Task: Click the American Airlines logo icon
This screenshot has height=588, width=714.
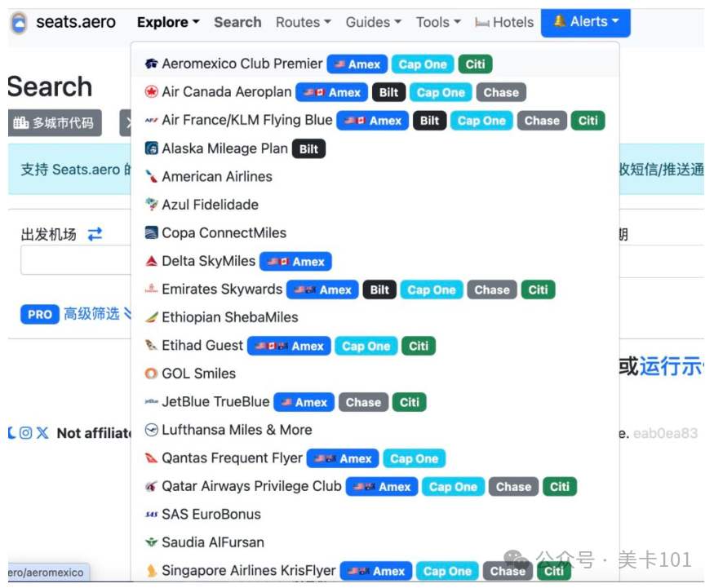Action: 151,176
